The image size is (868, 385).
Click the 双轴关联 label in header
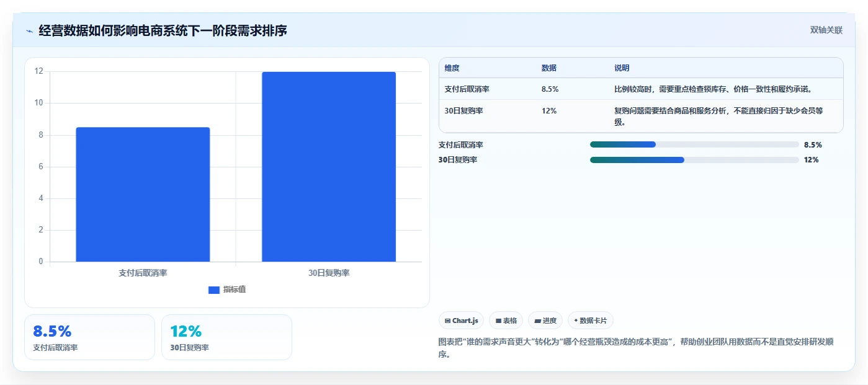(x=826, y=30)
